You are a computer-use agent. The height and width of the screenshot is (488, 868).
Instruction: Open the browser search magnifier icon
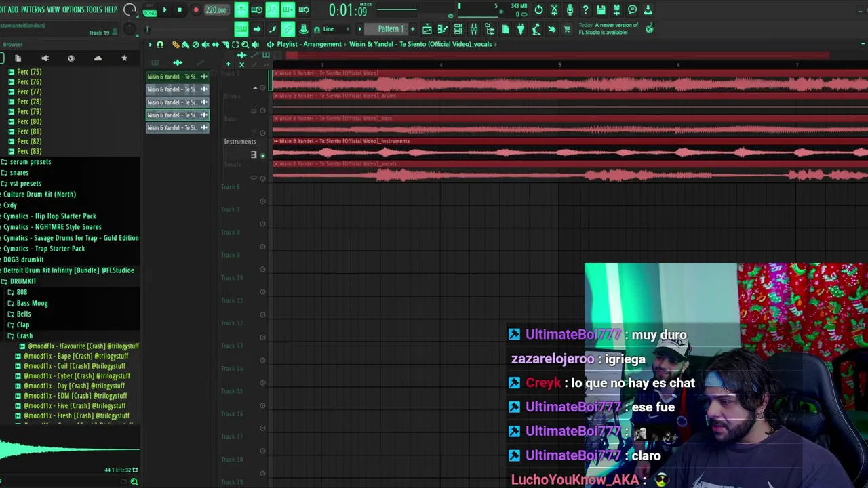coord(134,481)
